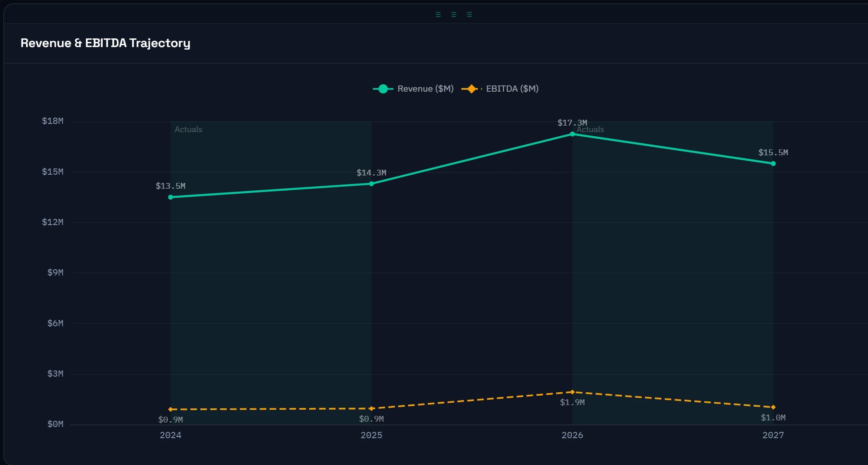
Task: Select the 2026 Revenue peak data point
Action: [572, 134]
